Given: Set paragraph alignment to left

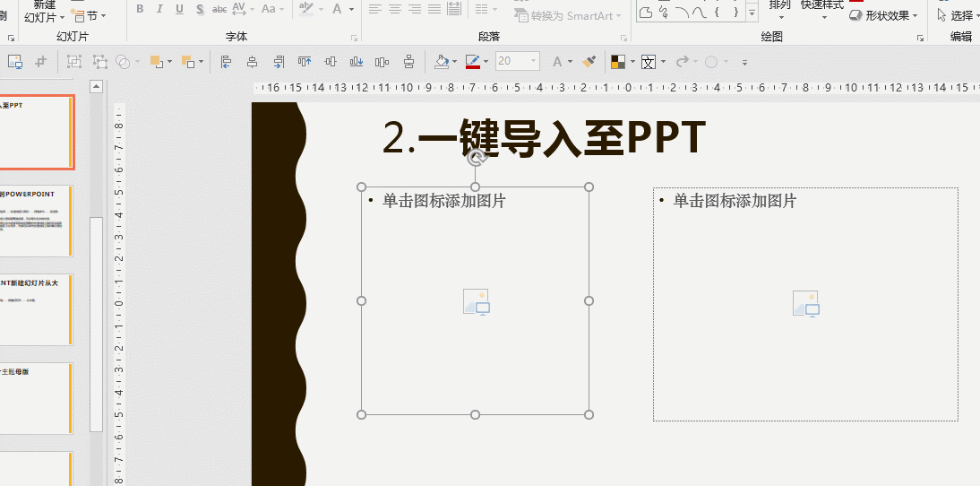Looking at the screenshot, I should [375, 9].
